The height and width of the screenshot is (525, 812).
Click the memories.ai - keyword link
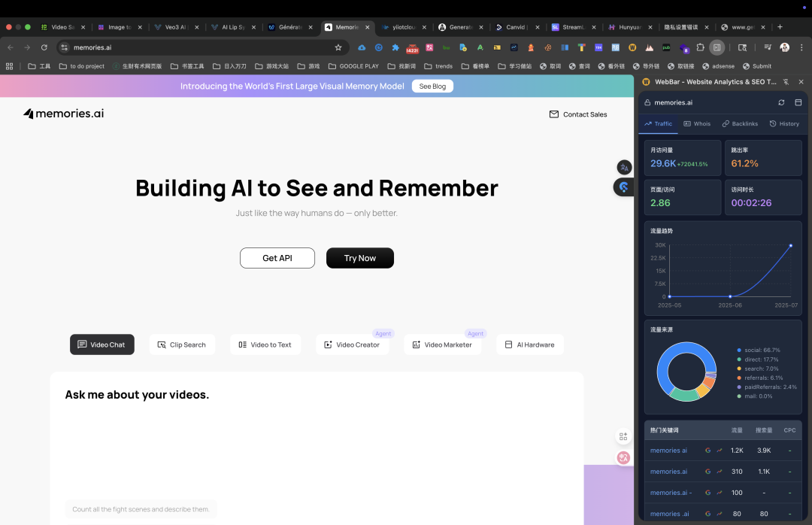(x=671, y=493)
